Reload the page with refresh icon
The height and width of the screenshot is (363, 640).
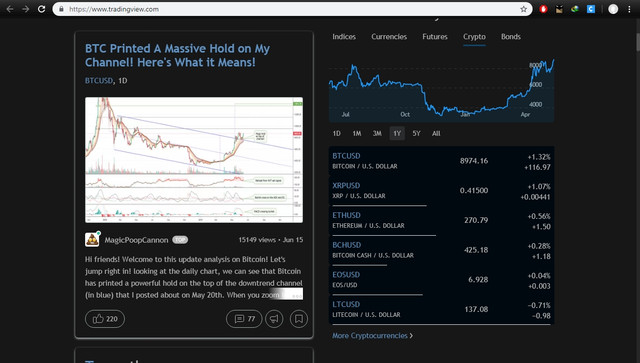click(x=42, y=9)
